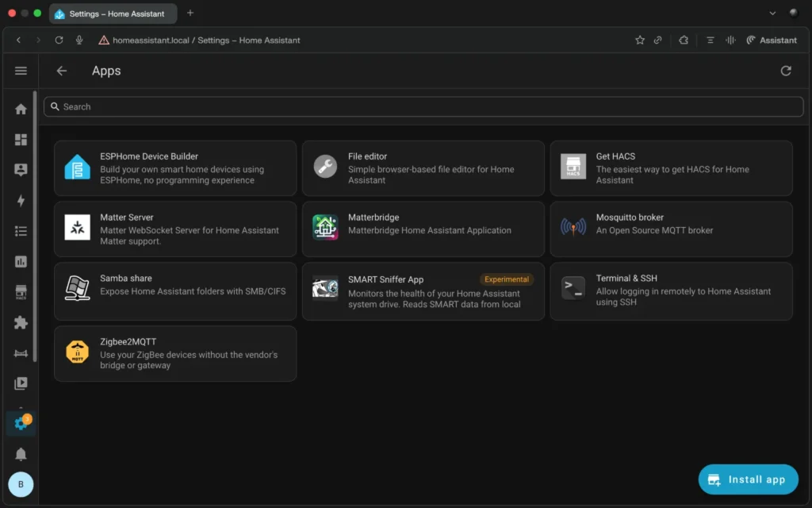The image size is (812, 508).
Task: Click 'Matterbridge Home Assistant Application' description
Action: tap(429, 230)
